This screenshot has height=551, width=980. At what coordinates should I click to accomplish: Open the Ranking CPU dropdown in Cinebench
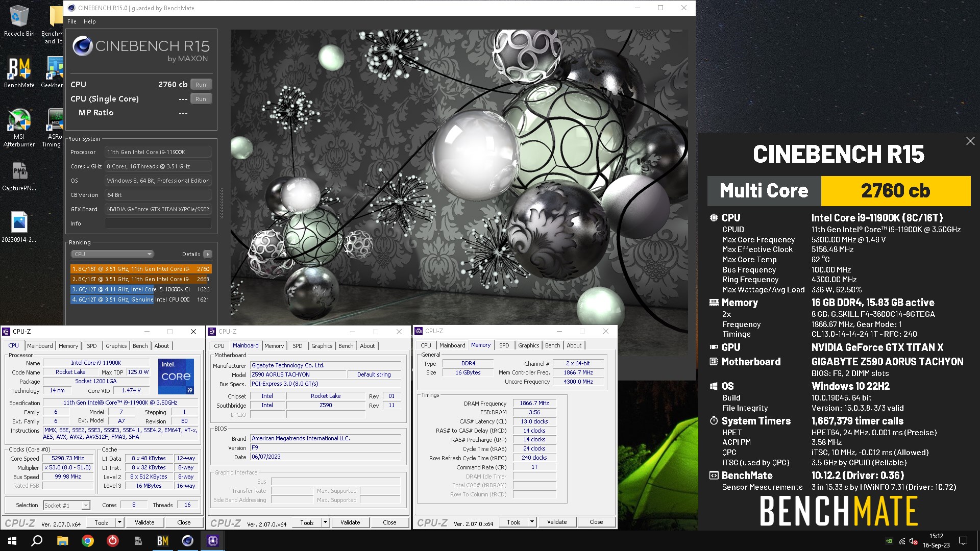tap(112, 254)
